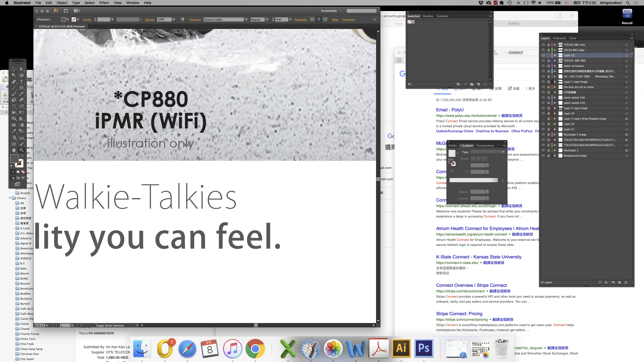Click the Transform link in control bar
644x362 pixels.
click(348, 20)
